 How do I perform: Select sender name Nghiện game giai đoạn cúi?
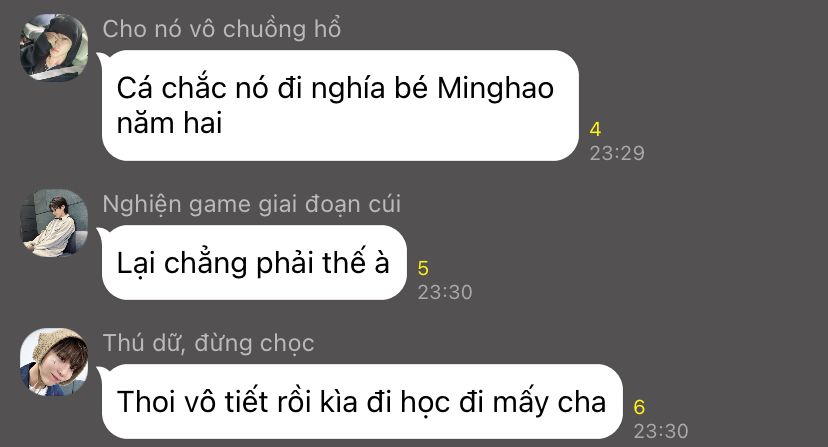(x=251, y=204)
